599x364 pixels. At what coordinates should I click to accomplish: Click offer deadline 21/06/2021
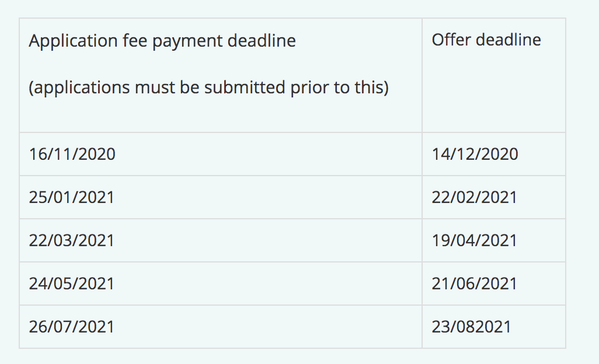click(474, 283)
